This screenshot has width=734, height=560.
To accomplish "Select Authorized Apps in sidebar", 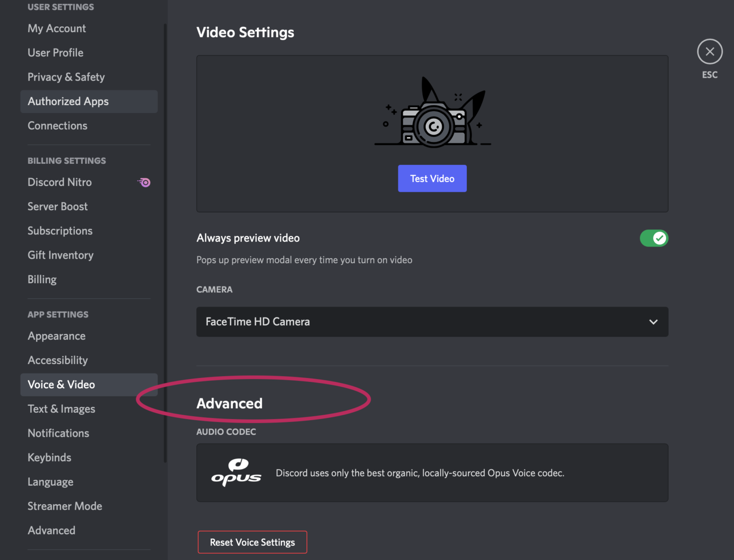I will pyautogui.click(x=89, y=101).
